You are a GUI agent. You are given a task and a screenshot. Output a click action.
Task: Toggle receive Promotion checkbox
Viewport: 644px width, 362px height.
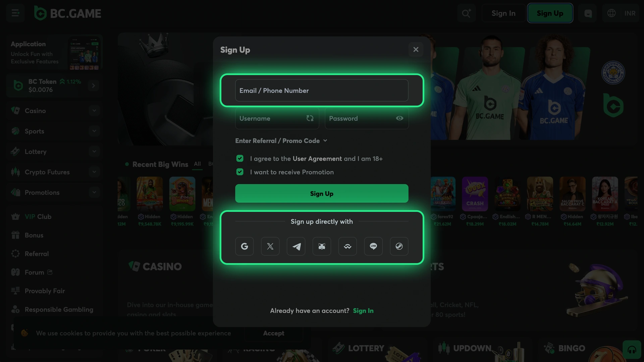(240, 172)
